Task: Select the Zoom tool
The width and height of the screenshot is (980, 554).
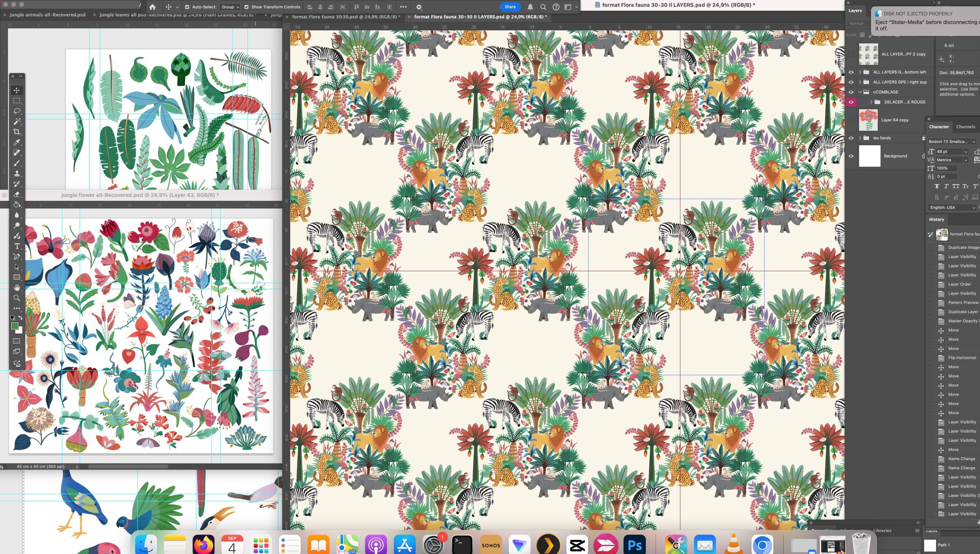Action: click(16, 298)
